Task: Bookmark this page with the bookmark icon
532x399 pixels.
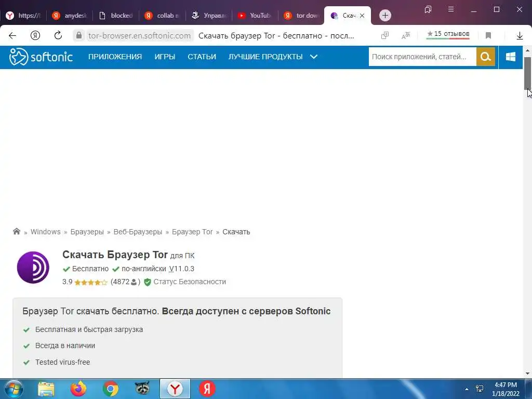Action: click(488, 36)
